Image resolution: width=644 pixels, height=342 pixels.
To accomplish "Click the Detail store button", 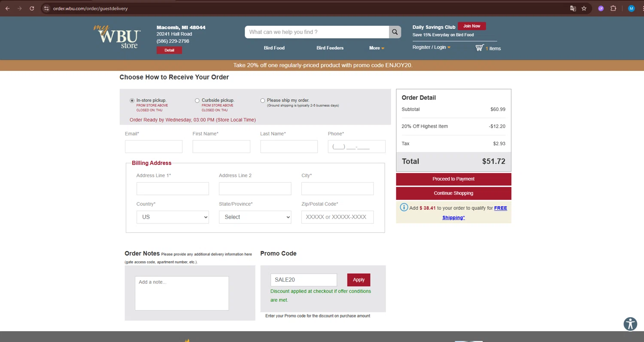I will 169,50.
